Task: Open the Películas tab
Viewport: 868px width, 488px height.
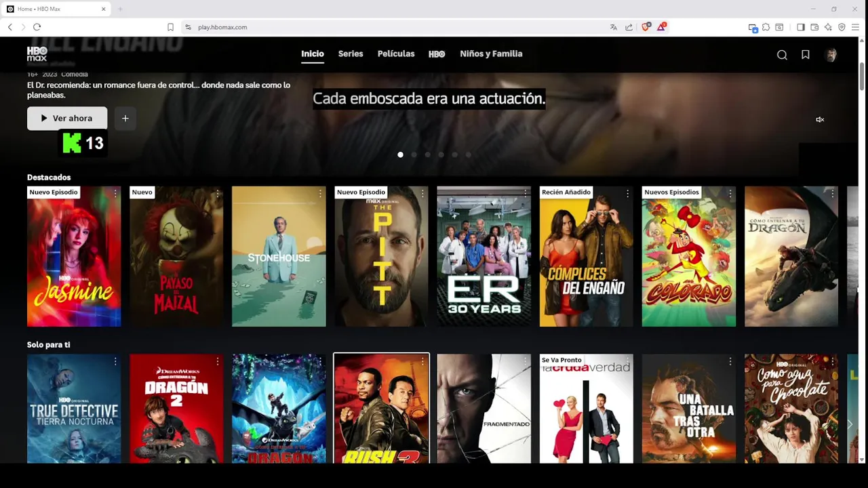Action: tap(396, 54)
